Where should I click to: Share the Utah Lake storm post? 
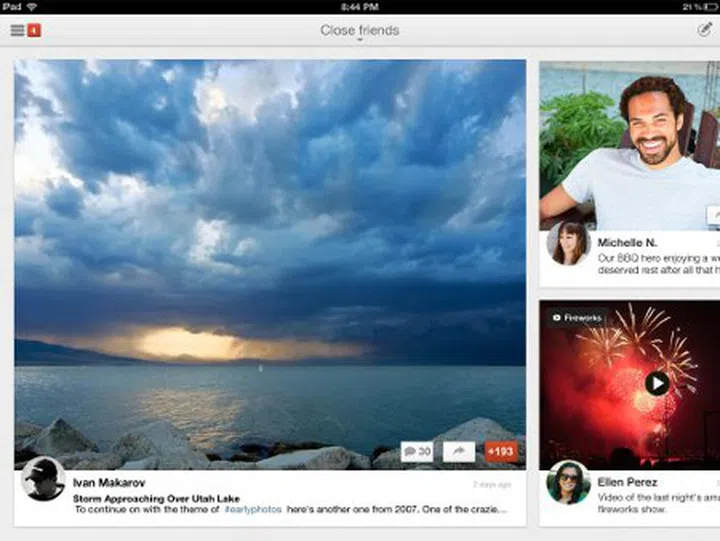click(458, 452)
